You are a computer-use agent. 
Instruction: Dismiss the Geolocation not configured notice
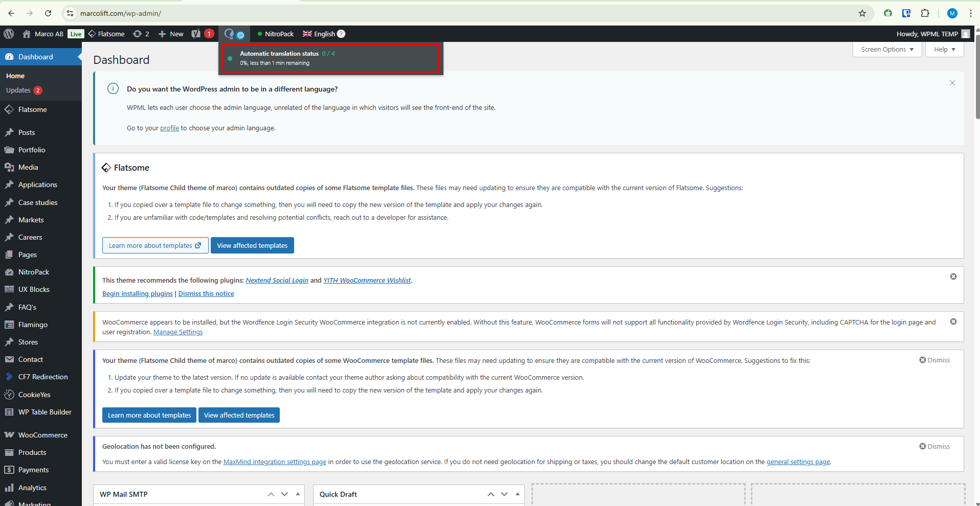(934, 447)
